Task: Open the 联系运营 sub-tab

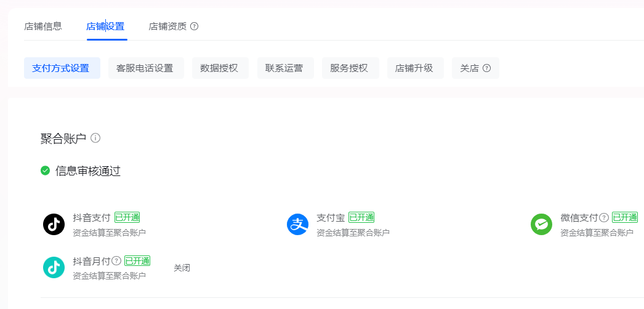Action: [x=286, y=68]
